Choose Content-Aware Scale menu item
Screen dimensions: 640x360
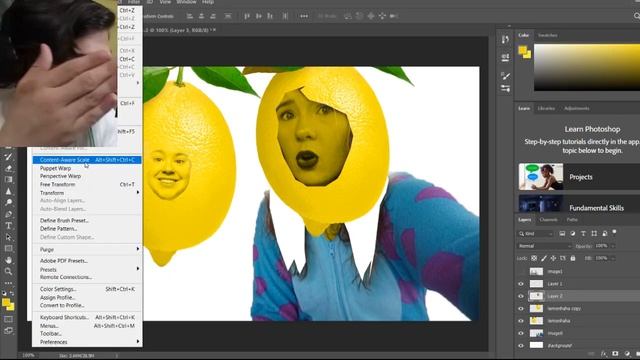point(87,160)
